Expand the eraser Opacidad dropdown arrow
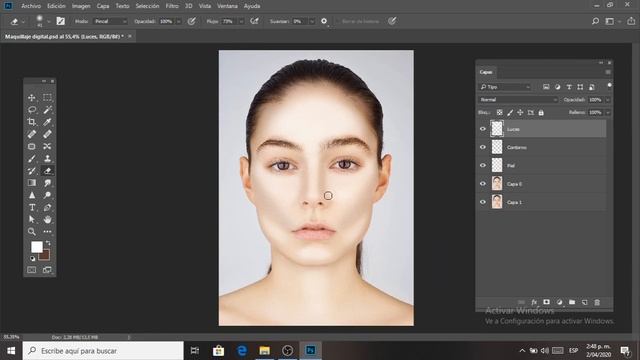The image size is (640, 360). click(179, 21)
